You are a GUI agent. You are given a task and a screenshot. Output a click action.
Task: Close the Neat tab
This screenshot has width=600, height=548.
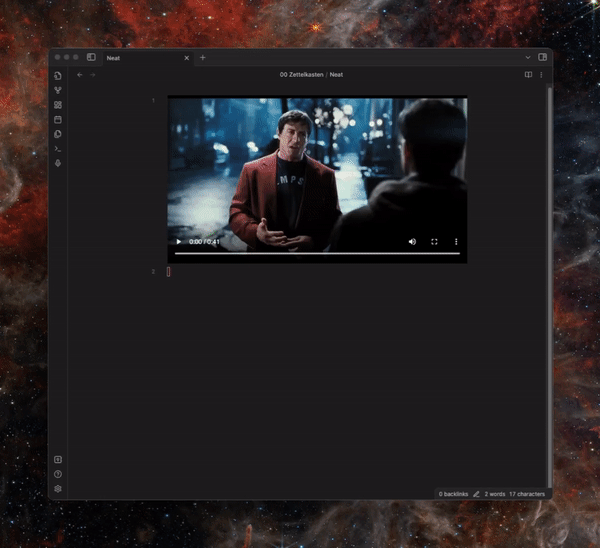point(187,58)
